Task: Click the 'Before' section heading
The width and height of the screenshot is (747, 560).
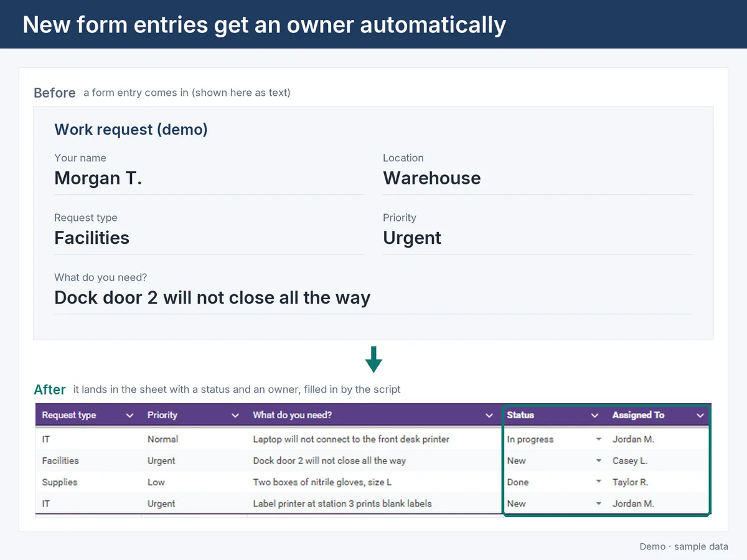Action: pyautogui.click(x=55, y=93)
